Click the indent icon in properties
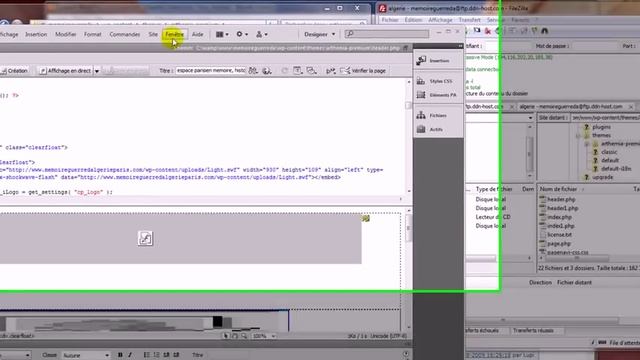This screenshot has height=360, width=640. click(176, 355)
